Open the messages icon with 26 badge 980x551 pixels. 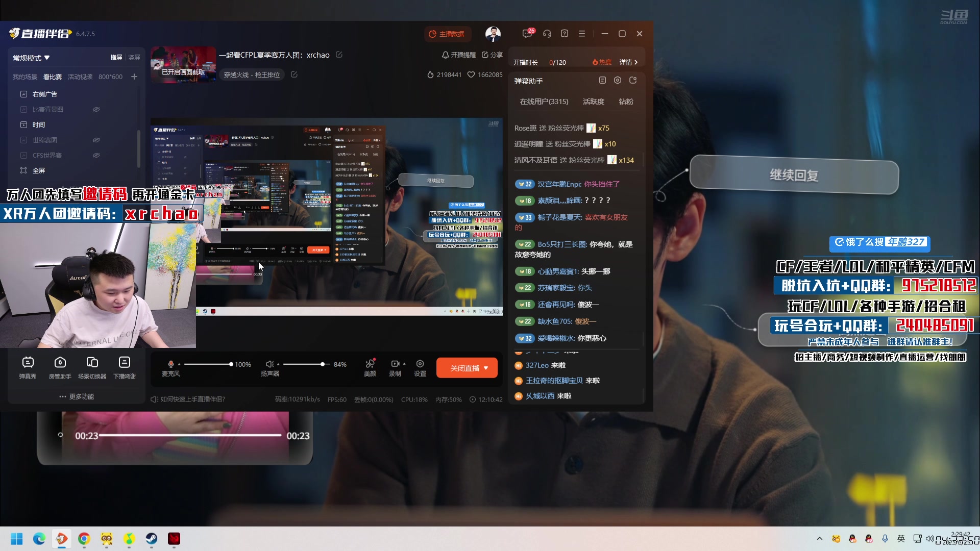point(528,33)
